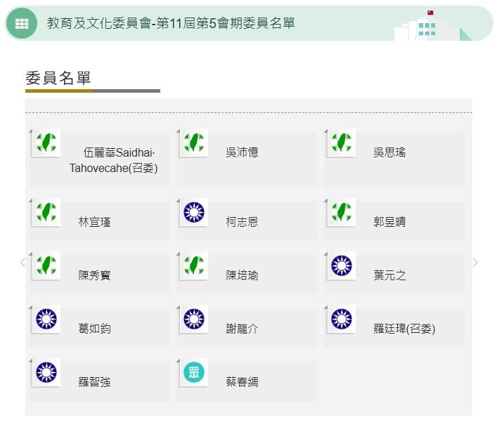Open member page for 林宜瑾
This screenshot has height=427, width=504.
[94, 222]
